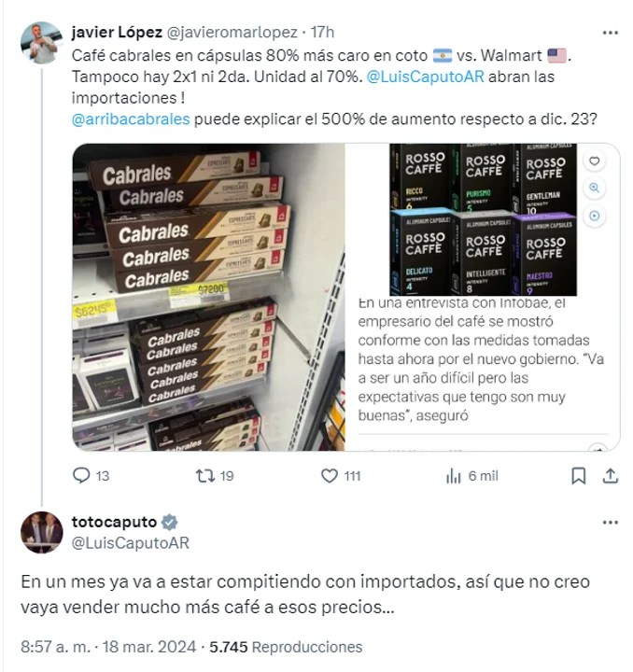Click the share upload icon on tweet
The height and width of the screenshot is (672, 633).
tap(611, 476)
